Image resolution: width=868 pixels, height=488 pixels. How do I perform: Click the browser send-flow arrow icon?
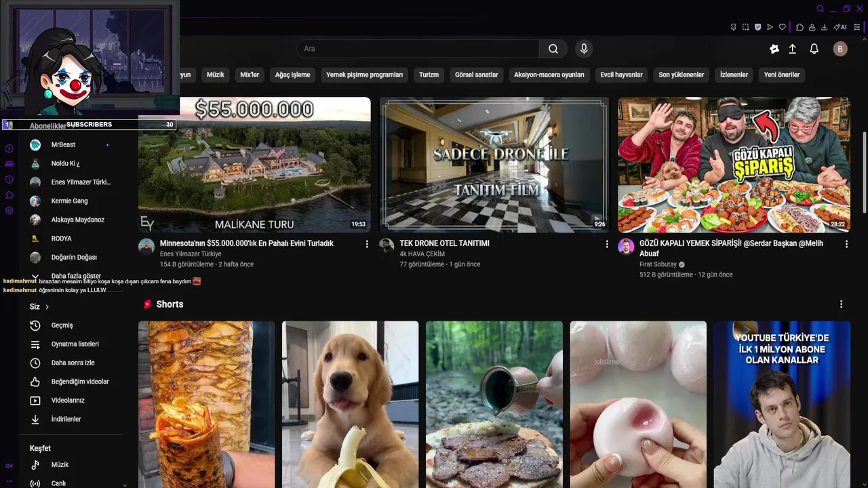770,27
